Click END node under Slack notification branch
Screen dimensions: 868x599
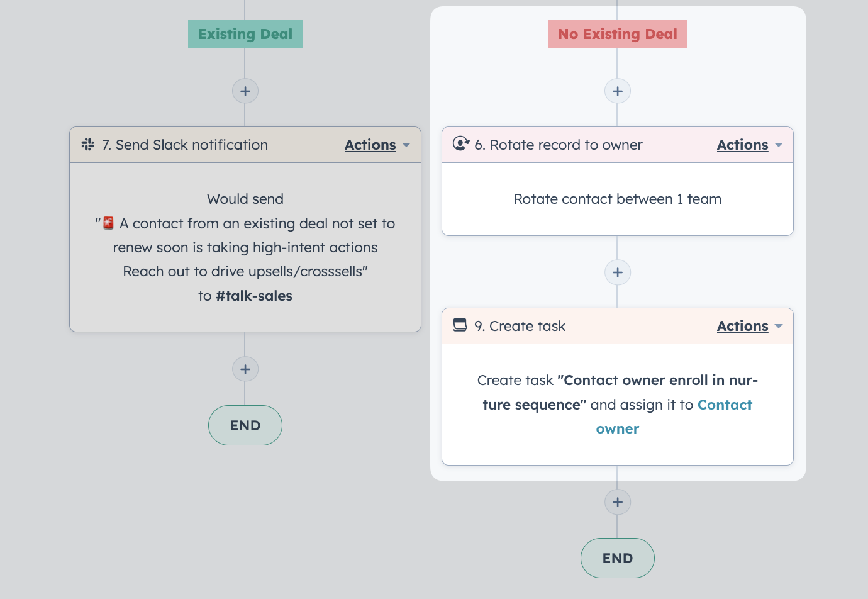(x=245, y=425)
